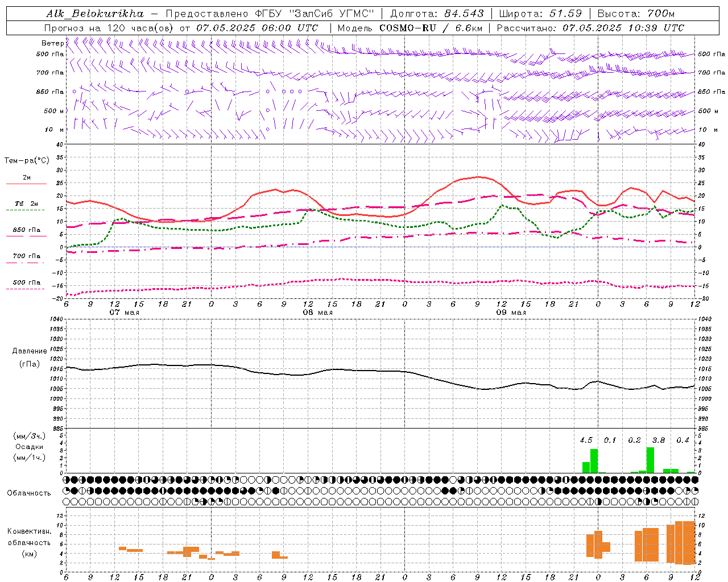Click the tallest green precipitation bar below 4.5

coord(594,461)
